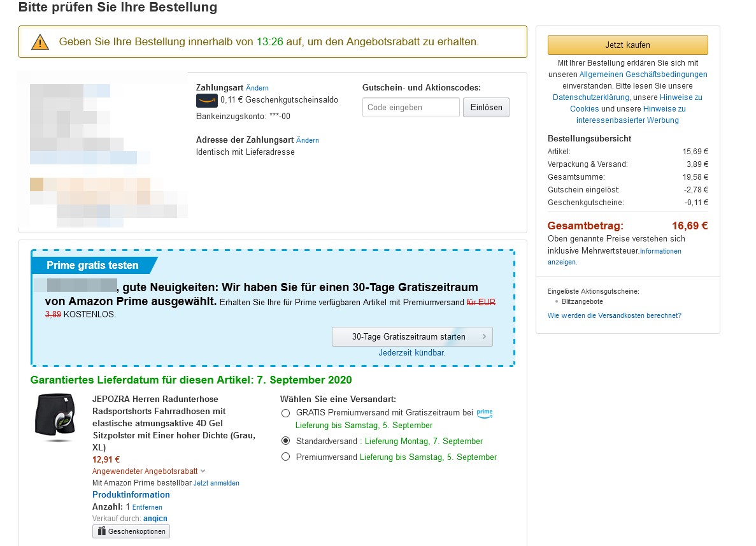Open Wie werden die Versandkosten berechnet link

(x=614, y=315)
